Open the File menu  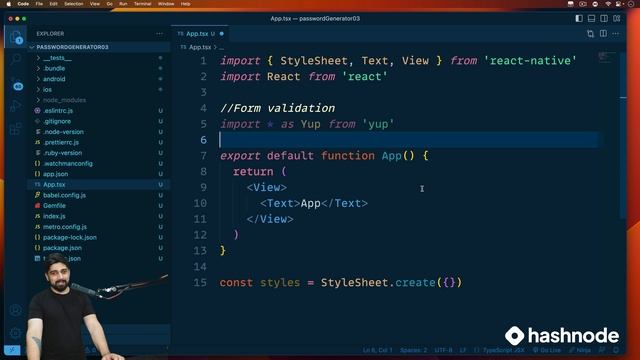tap(39, 4)
